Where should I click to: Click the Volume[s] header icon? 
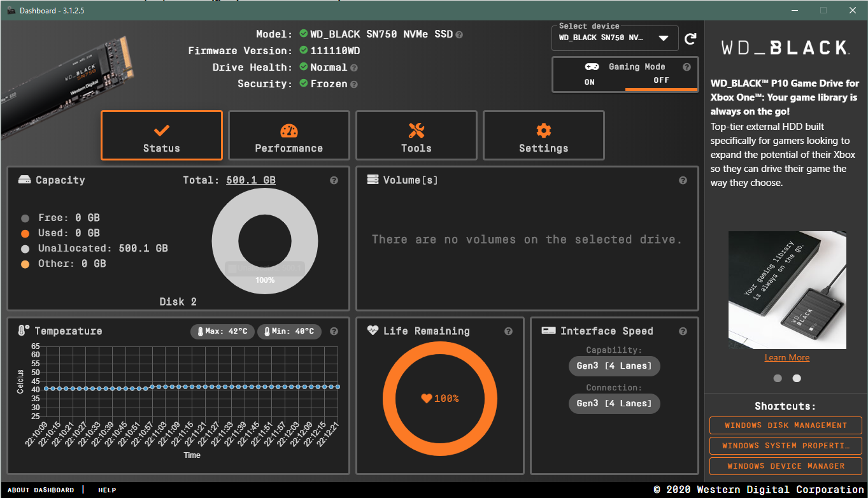373,180
